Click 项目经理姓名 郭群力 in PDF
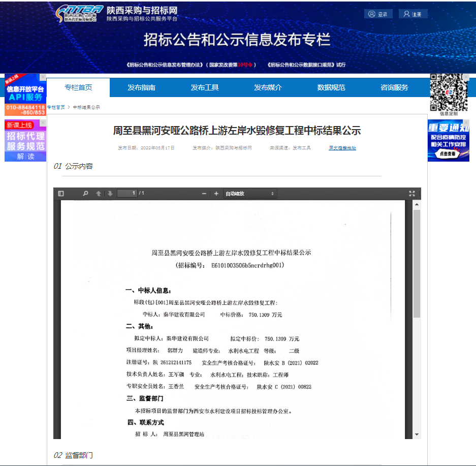This screenshot has width=476, height=466. tap(154, 350)
